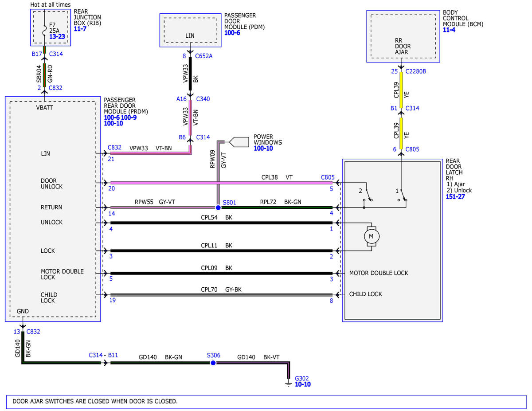The image size is (532, 411).
Task: Click the violet CPL38 VT wire
Action: click(x=221, y=183)
